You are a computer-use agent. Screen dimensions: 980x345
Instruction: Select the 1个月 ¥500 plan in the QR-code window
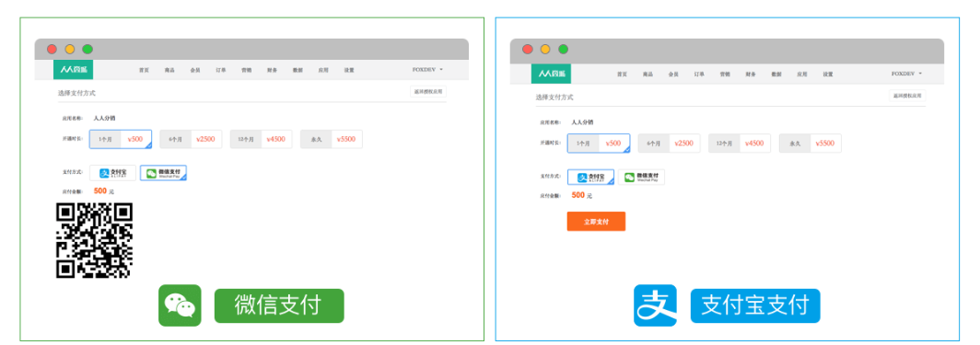(x=121, y=139)
